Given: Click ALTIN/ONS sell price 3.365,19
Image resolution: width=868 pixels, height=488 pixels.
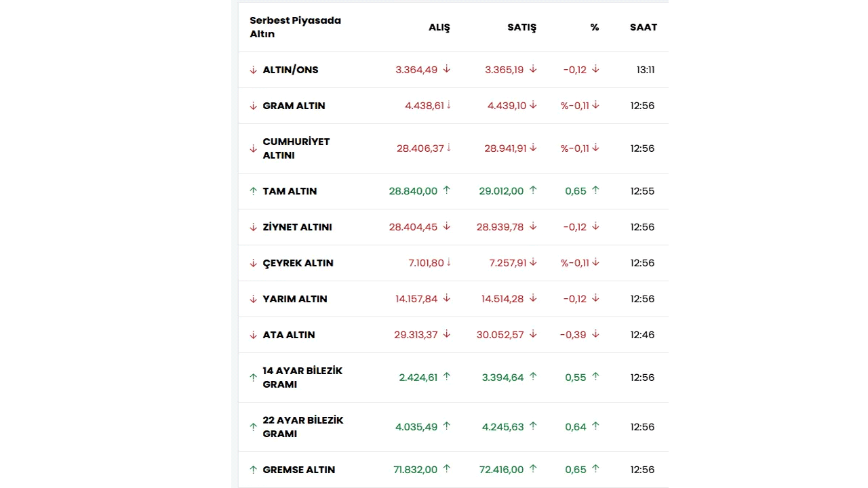Looking at the screenshot, I should (504, 70).
